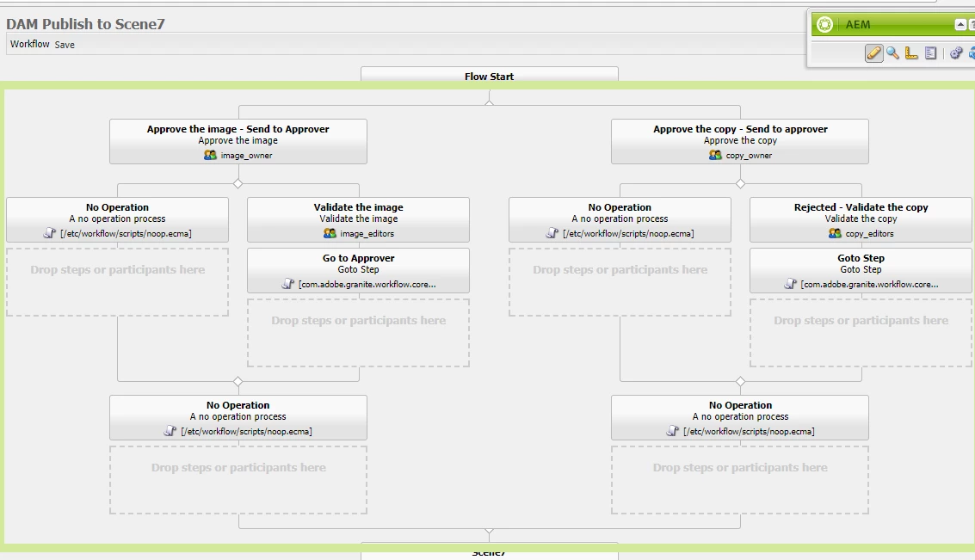Click participant icon beside copy_editors
Viewport: 975px width, 560px height.
tap(835, 233)
